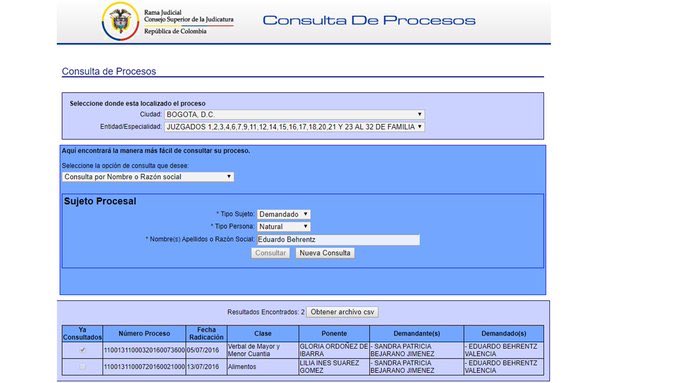Select the date cell 13/07/2016

[206, 367]
